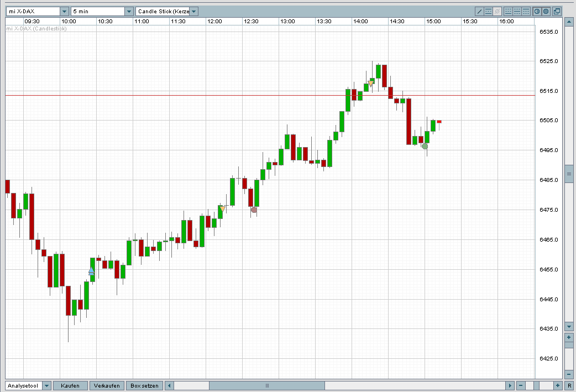Click the red horizontal price line
Viewport: 576px width, 392px height.
coord(270,96)
